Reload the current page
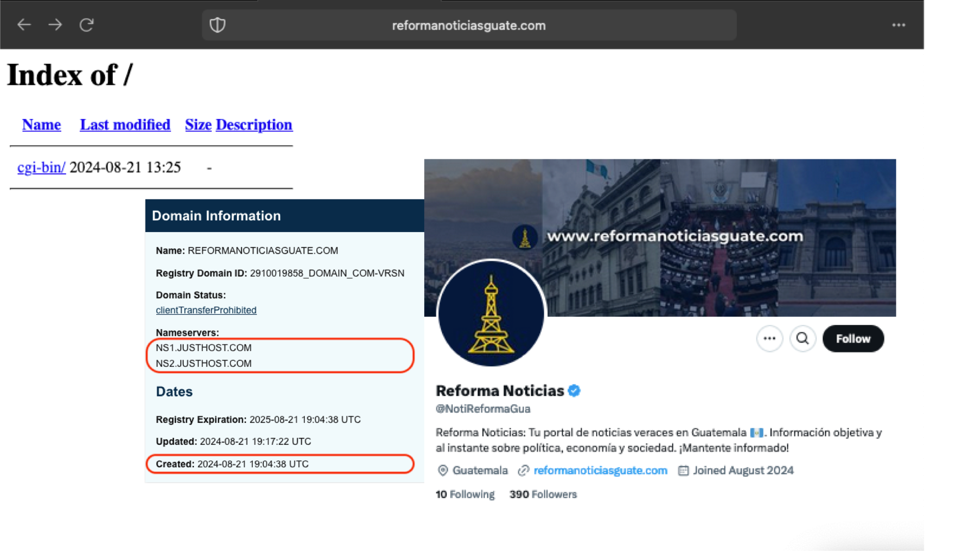The image size is (980, 551). tap(86, 24)
